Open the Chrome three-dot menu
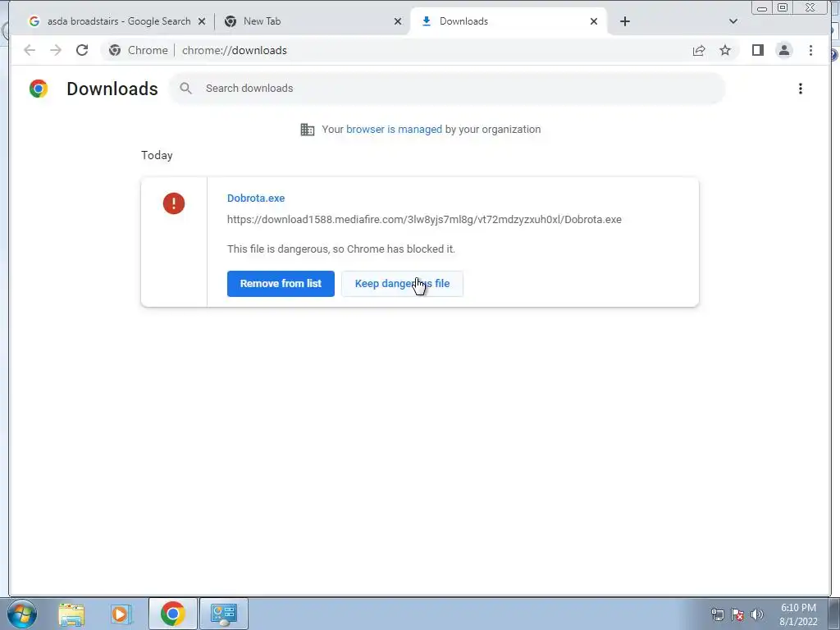 click(810, 50)
